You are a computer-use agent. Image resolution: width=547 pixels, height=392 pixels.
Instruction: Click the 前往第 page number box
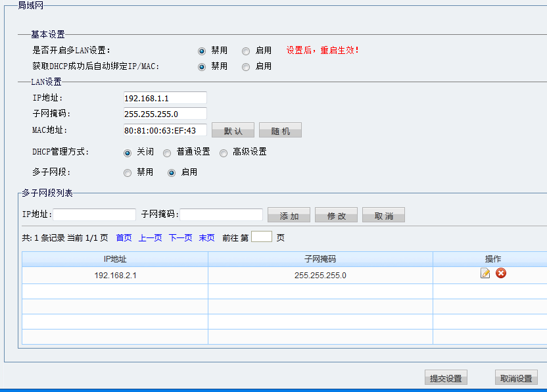(262, 237)
